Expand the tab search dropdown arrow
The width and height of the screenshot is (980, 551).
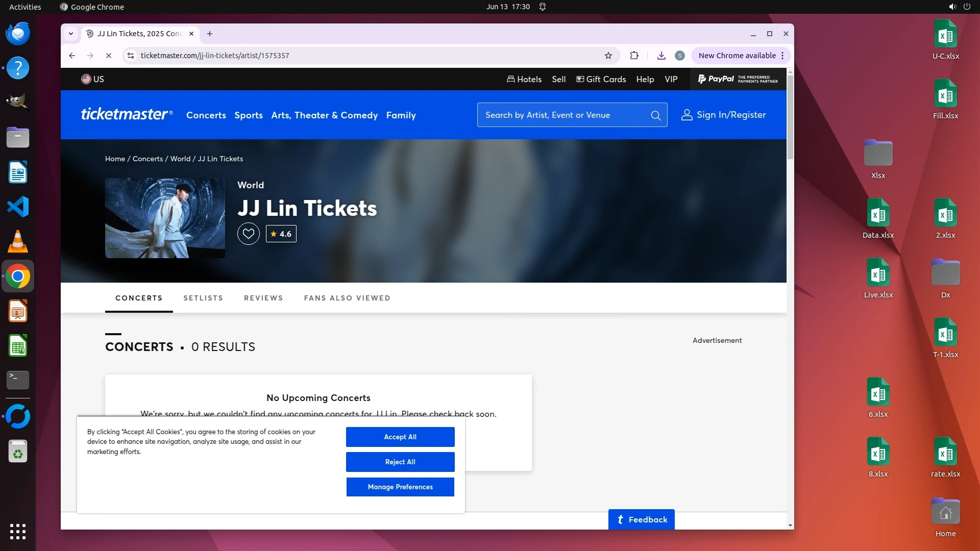point(71,34)
